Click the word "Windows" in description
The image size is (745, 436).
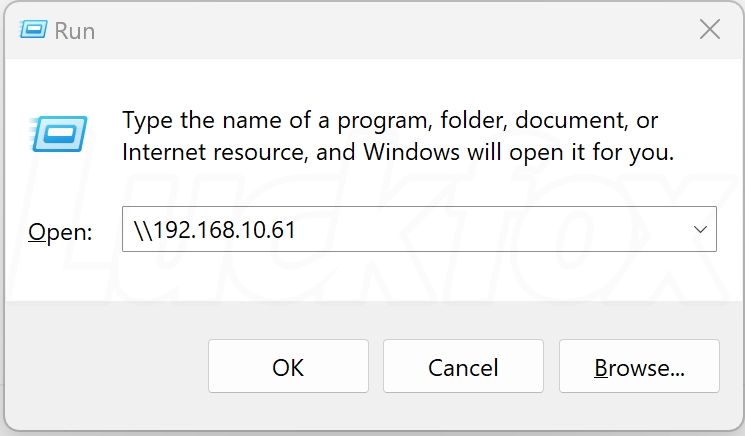point(409,153)
